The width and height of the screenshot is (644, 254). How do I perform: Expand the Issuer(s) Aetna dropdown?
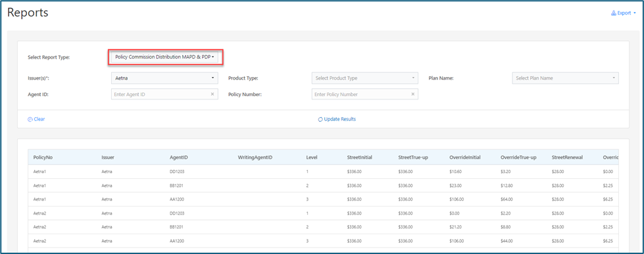(164, 78)
